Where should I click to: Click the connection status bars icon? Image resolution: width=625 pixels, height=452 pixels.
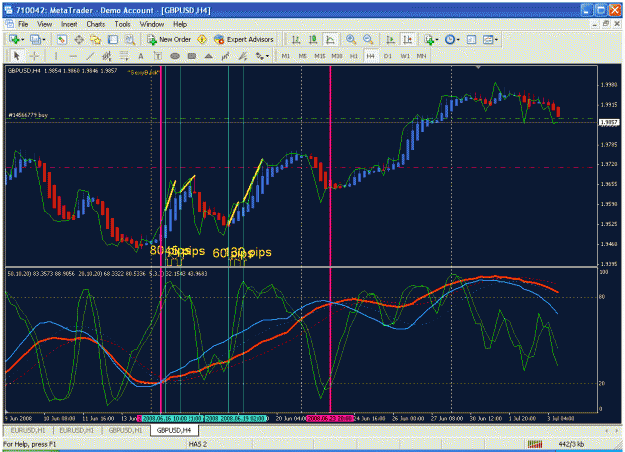535,444
